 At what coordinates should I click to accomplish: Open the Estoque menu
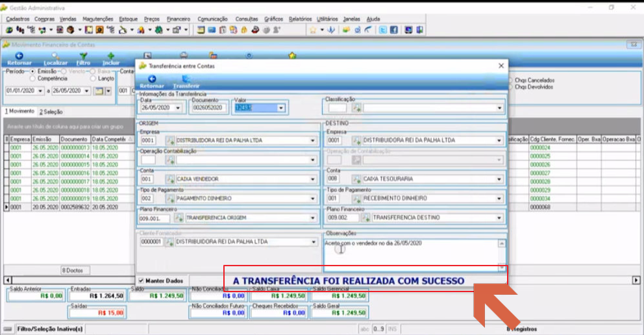(128, 19)
